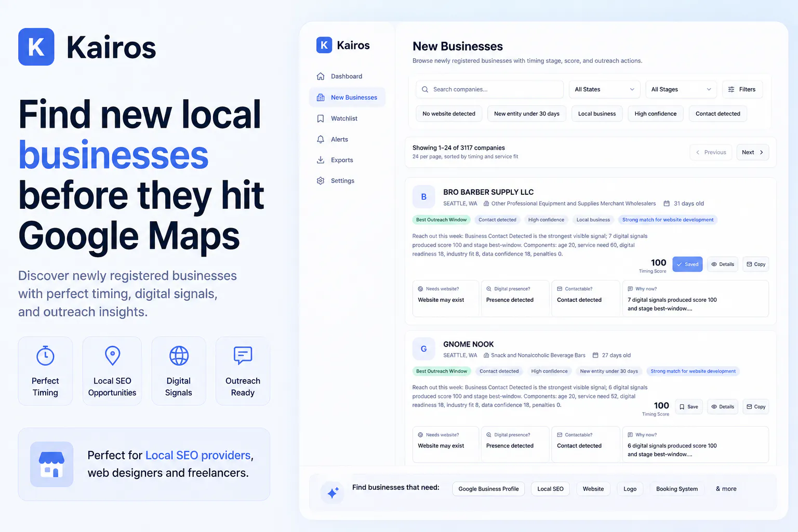This screenshot has width=798, height=532.
Task: Click the sparkle icon beside Find businesses
Action: click(x=332, y=493)
